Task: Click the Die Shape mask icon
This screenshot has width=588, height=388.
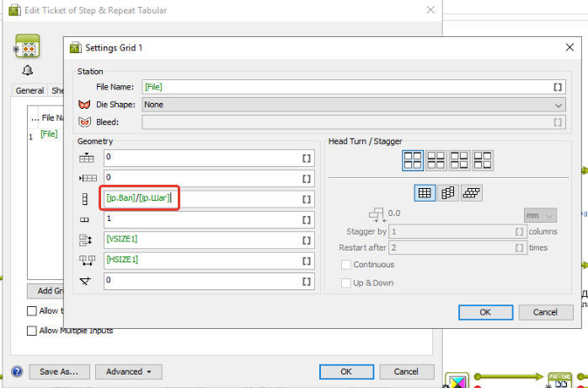Action: click(x=84, y=105)
